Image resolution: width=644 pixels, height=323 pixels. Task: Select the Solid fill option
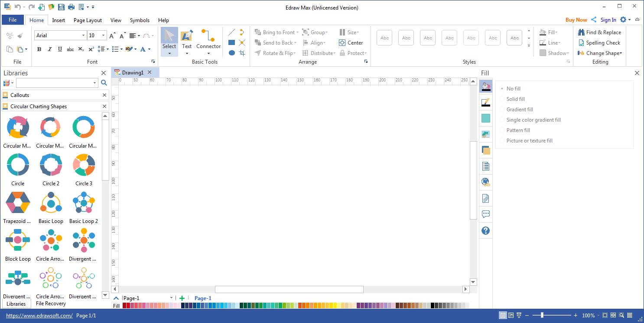[512, 99]
